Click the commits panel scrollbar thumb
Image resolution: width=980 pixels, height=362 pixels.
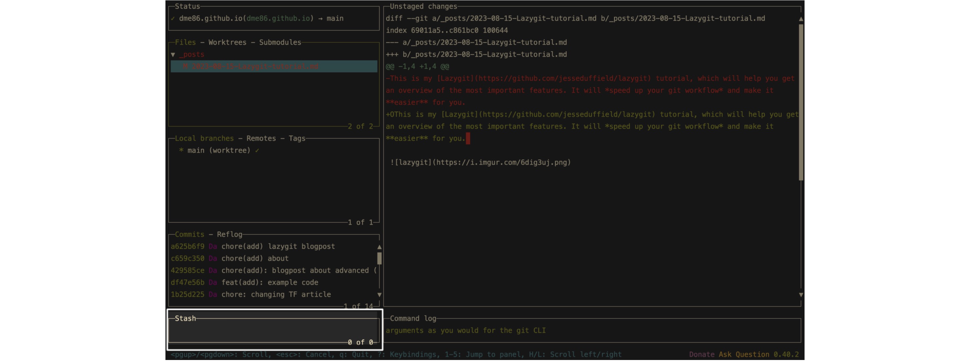coord(379,258)
